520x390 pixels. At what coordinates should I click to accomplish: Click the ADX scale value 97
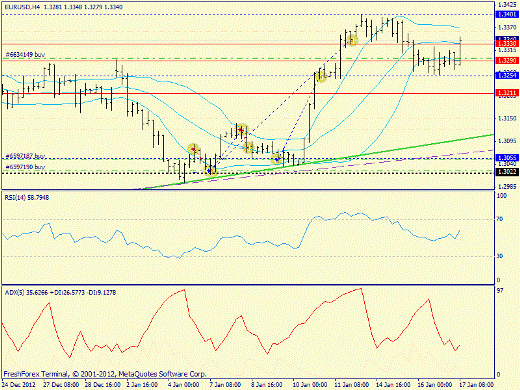tap(500, 291)
